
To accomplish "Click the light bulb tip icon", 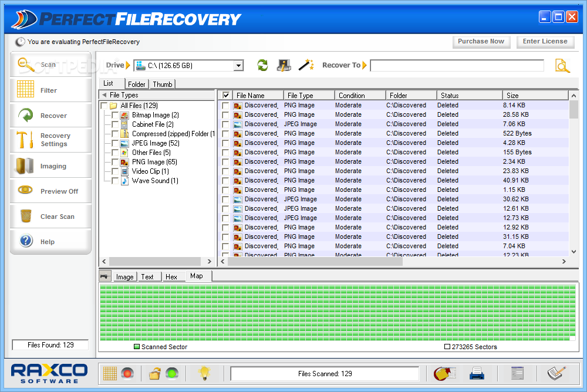I will pos(204,373).
